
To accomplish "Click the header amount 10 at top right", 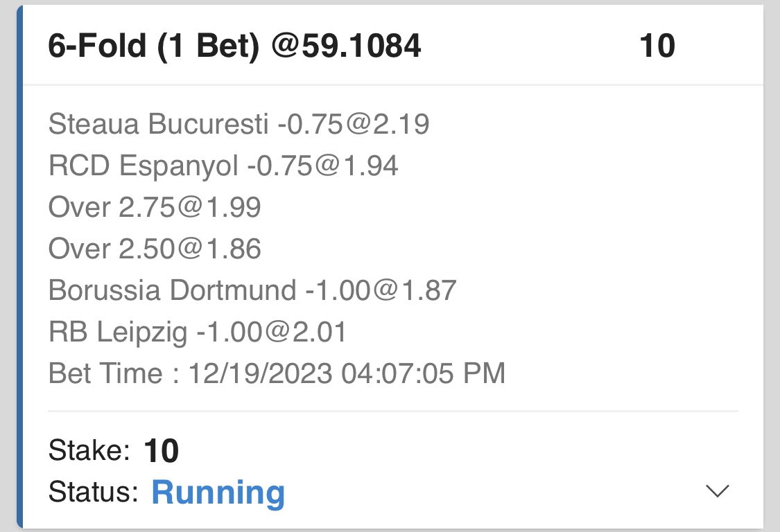I will click(x=657, y=46).
